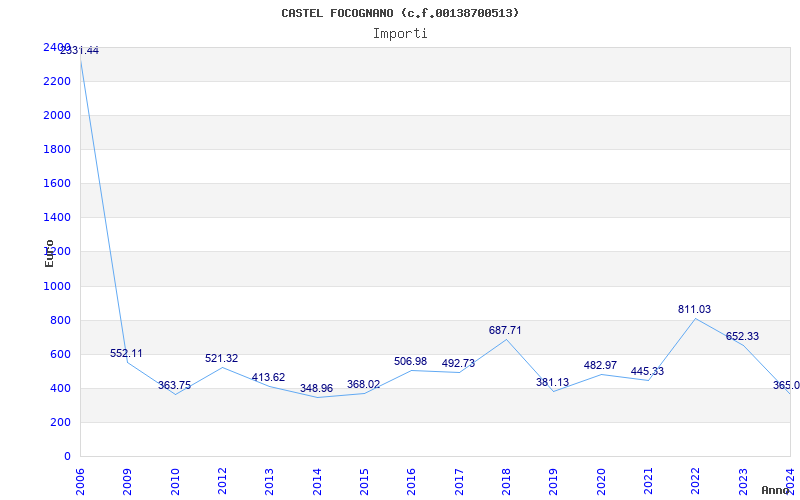The height and width of the screenshot is (500, 800).
Task: Click the Euro y-axis title
Action: click(x=49, y=253)
